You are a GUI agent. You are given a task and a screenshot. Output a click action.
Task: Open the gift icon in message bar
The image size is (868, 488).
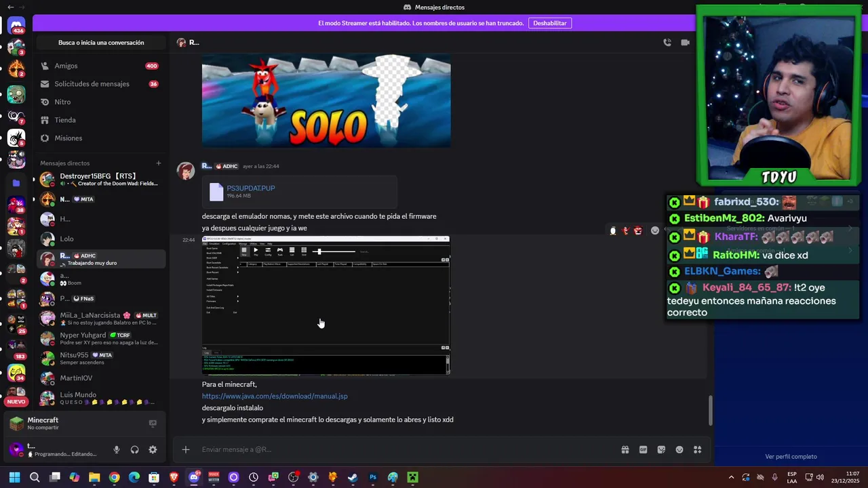tap(625, 449)
